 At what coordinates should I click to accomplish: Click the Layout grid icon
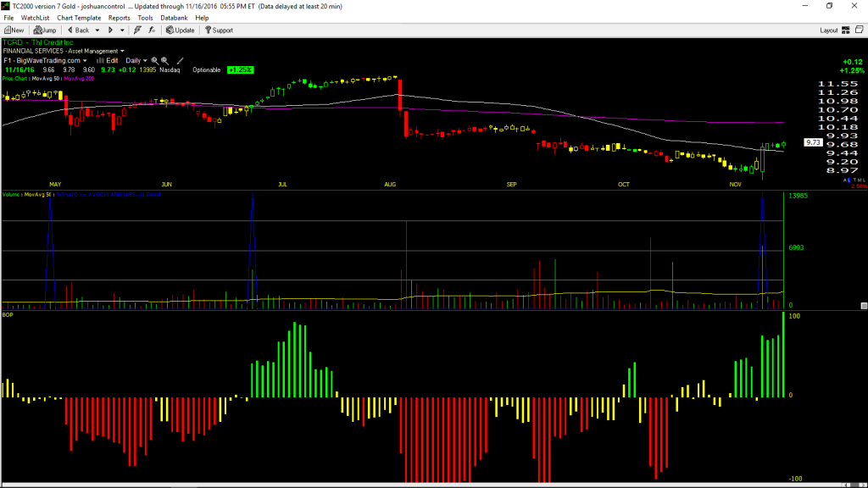(x=846, y=30)
